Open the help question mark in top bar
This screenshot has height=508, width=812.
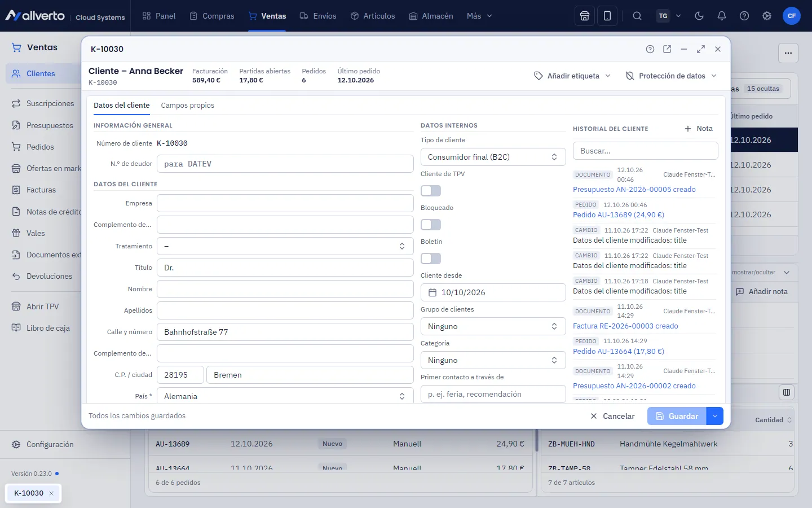[744, 16]
